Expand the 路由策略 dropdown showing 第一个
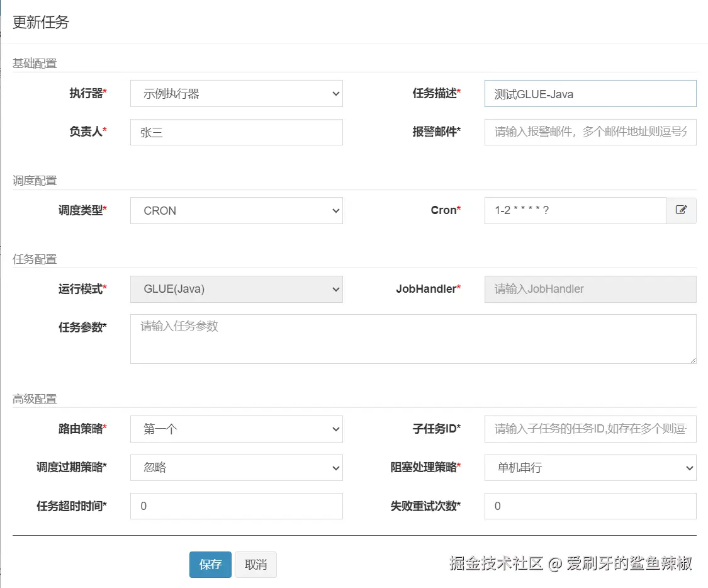Image resolution: width=708 pixels, height=588 pixels. [x=237, y=429]
